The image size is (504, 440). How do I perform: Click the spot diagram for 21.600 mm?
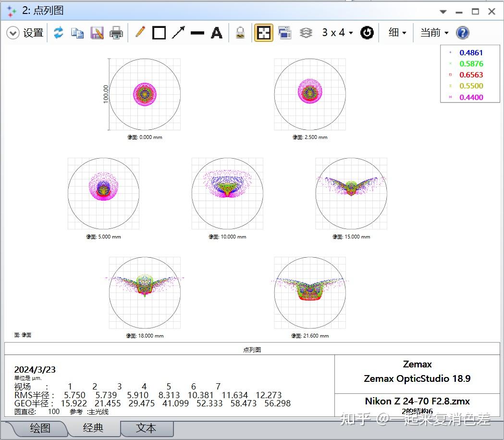coord(310,292)
